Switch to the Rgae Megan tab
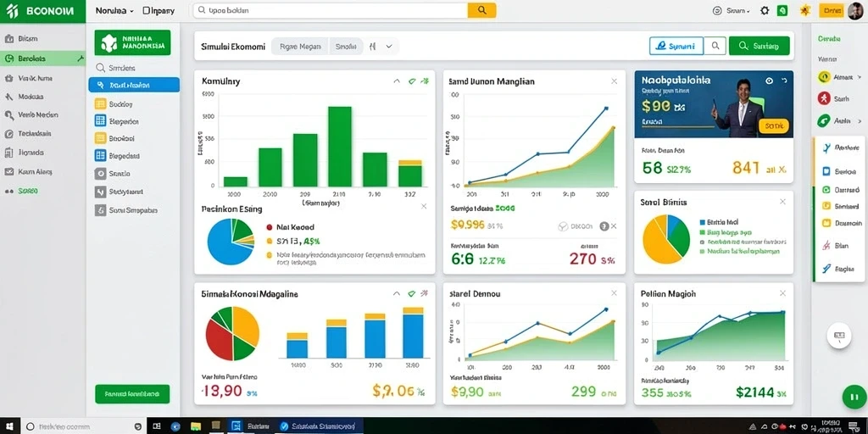This screenshot has width=868, height=434. pyautogui.click(x=301, y=47)
